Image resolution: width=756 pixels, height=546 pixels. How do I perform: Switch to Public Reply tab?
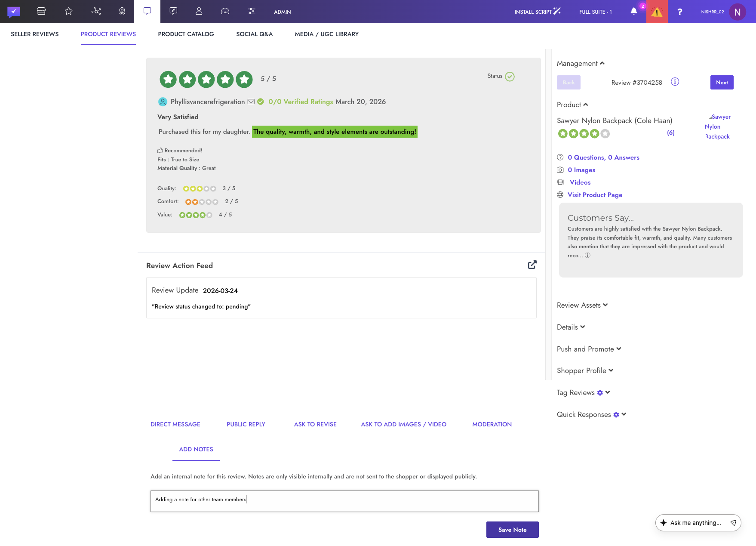point(246,424)
